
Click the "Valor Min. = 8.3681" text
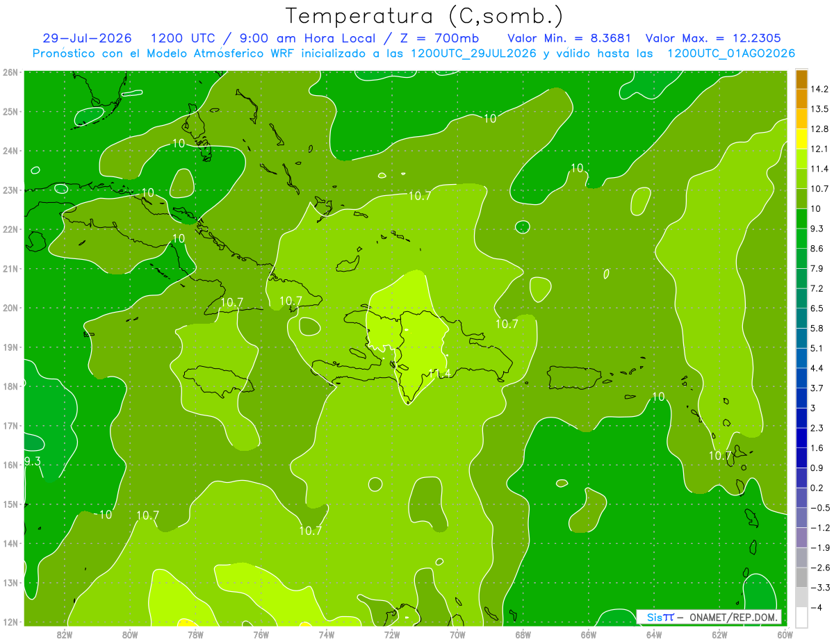570,38
